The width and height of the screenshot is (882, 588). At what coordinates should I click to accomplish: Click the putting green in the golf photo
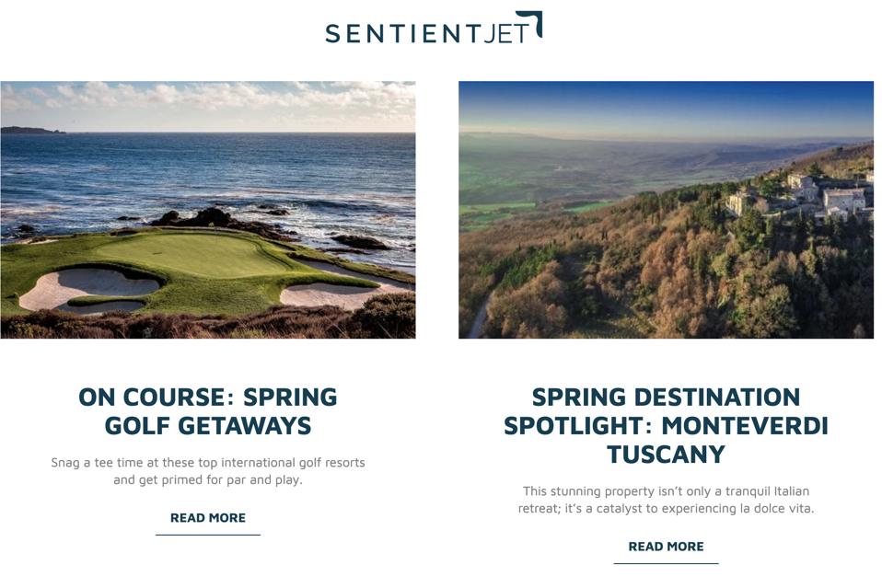click(197, 254)
